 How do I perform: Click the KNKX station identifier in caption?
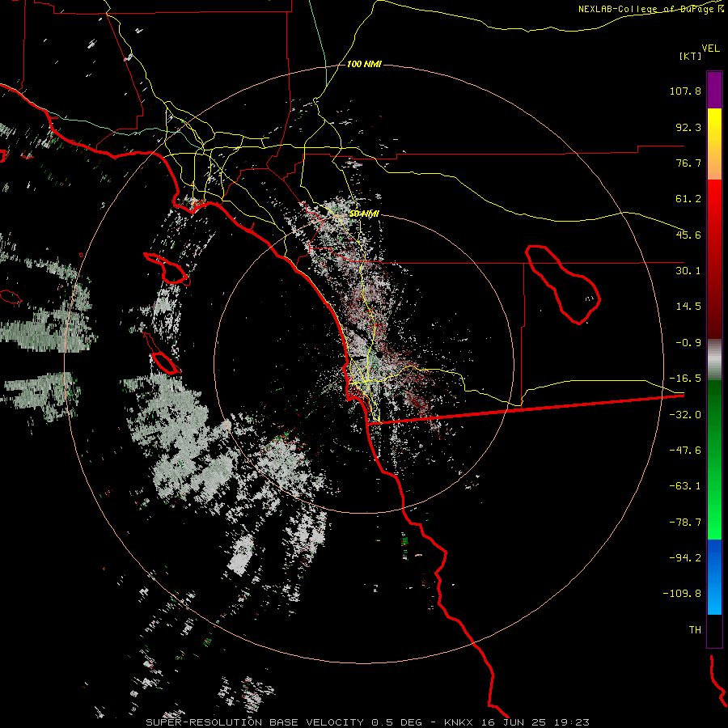459,722
